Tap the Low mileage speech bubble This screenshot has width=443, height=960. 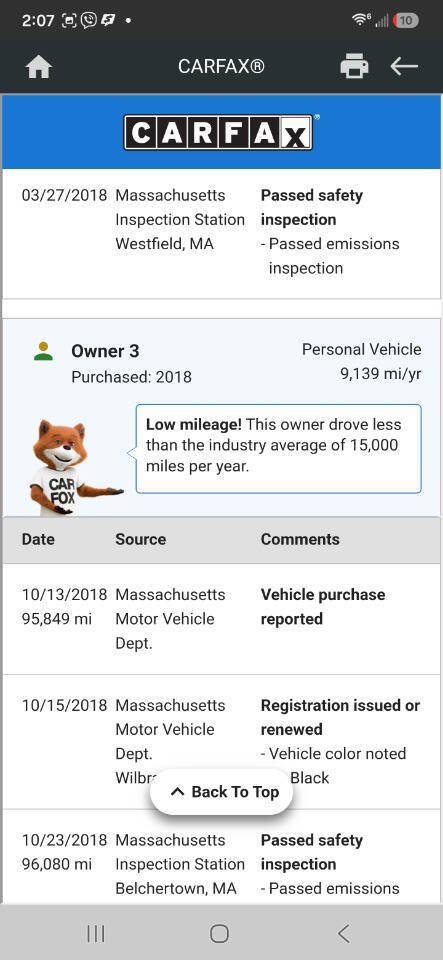pyautogui.click(x=278, y=448)
